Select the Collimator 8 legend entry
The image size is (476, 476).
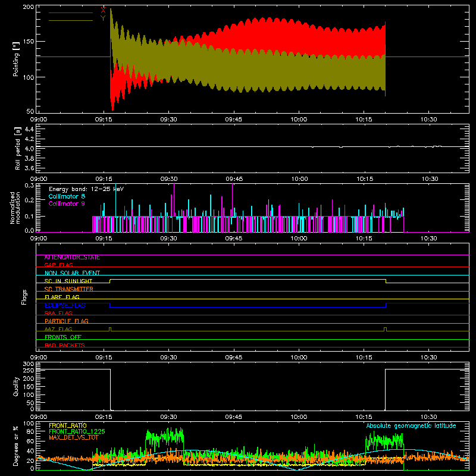pos(67,196)
